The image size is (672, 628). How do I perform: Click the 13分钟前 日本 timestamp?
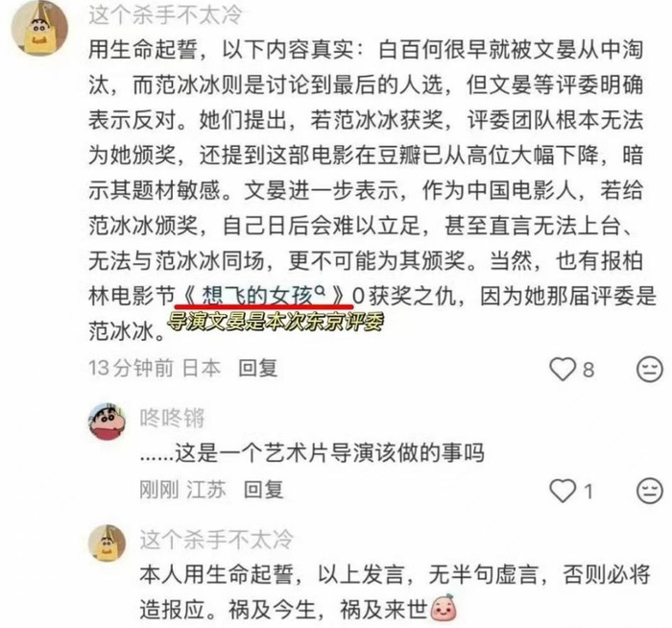point(155,368)
